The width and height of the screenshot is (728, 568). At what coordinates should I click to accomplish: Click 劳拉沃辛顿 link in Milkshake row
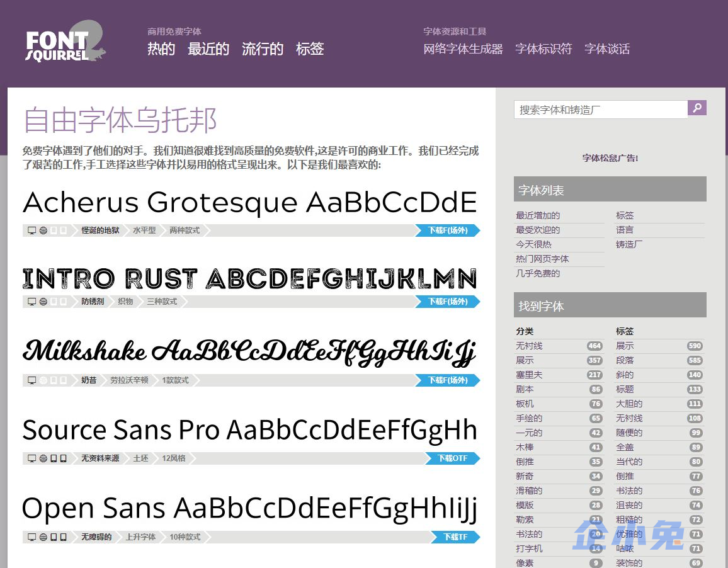pos(129,380)
